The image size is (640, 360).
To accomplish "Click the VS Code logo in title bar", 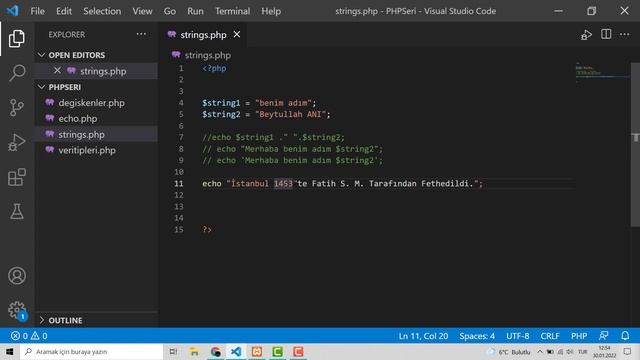I will tap(12, 11).
